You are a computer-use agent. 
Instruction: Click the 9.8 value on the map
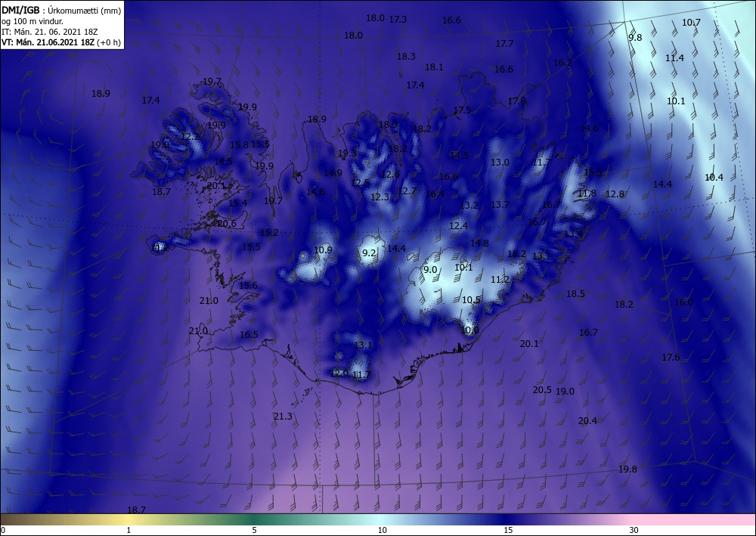[635, 37]
